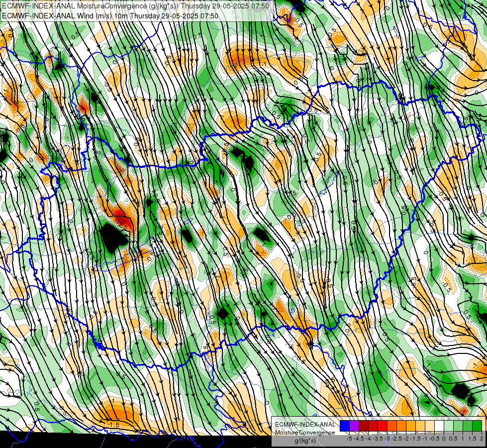Click the legend label ECMWF-INDEX-ANAL
The height and width of the screenshot is (448, 487).
tap(305, 425)
